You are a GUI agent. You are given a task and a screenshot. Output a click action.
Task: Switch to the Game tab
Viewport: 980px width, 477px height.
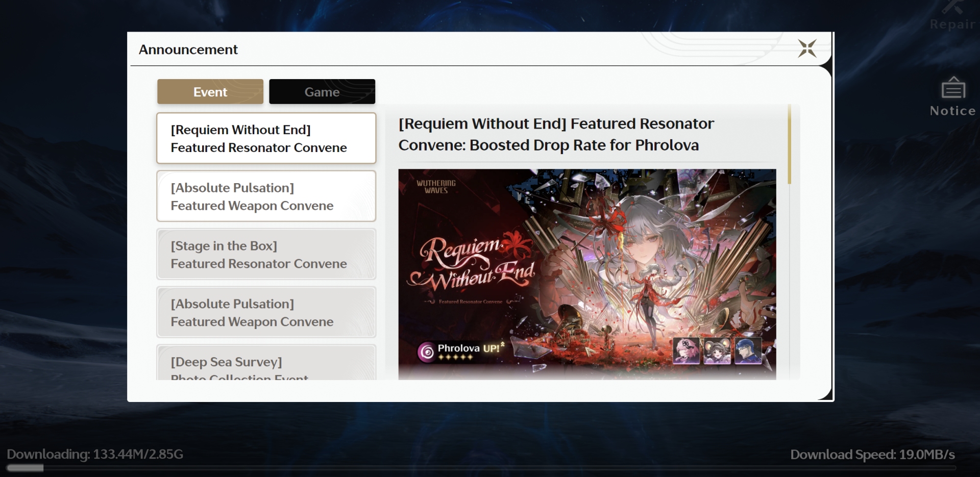point(322,92)
